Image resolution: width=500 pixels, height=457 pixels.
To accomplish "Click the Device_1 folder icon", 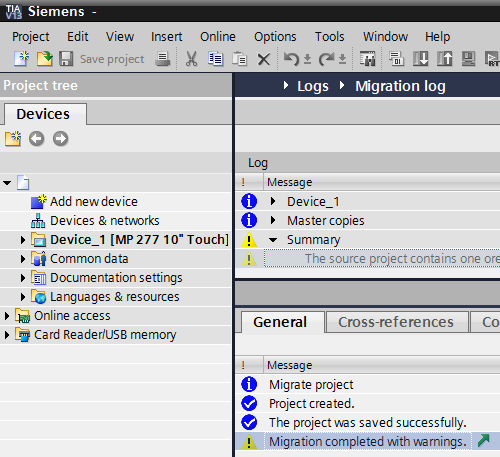I will (x=39, y=240).
